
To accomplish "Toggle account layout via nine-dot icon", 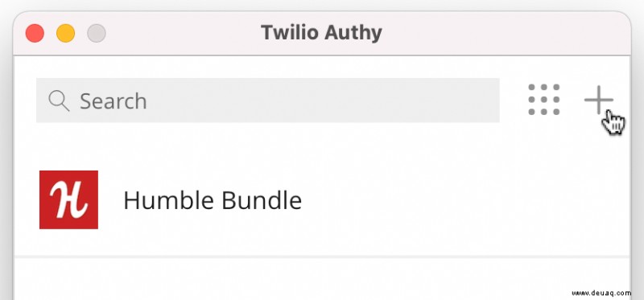I will pos(544,100).
